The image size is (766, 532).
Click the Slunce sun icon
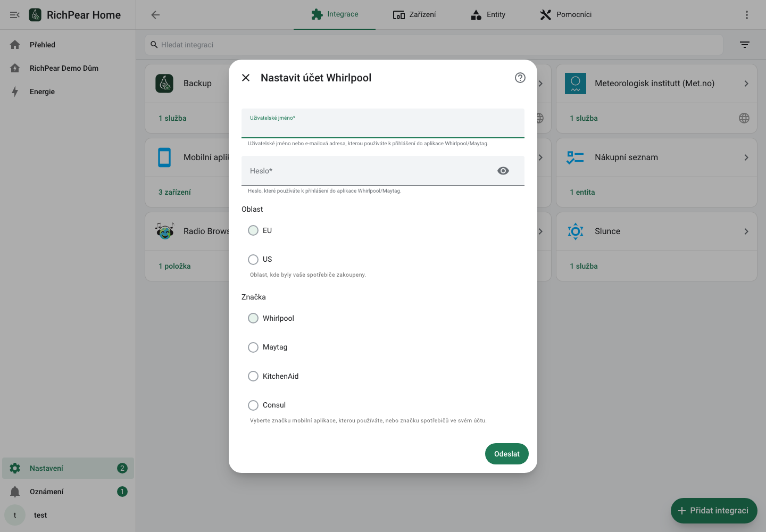point(576,231)
